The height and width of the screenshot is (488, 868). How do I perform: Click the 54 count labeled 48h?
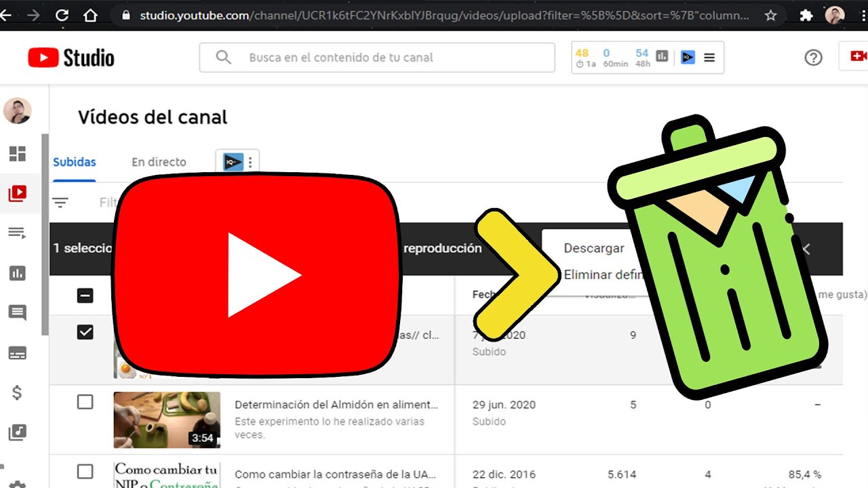click(x=642, y=53)
